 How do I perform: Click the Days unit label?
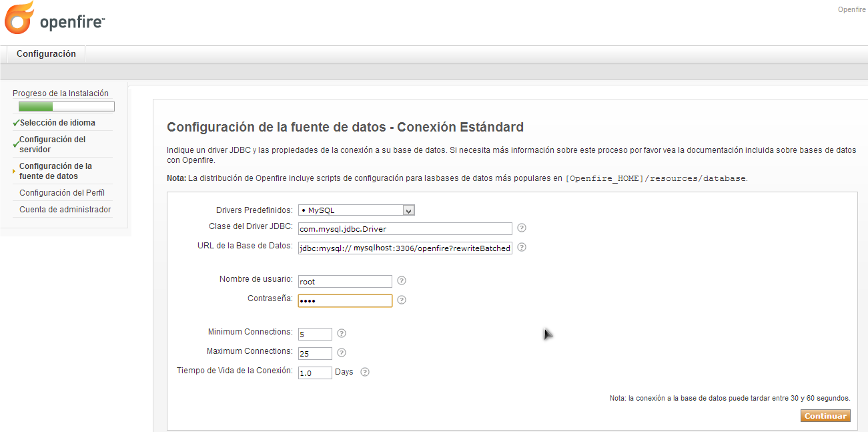[344, 372]
